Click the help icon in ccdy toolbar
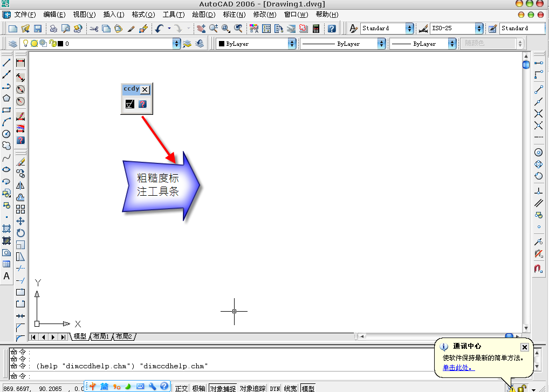Viewport: 549px width, 392px height. click(142, 104)
